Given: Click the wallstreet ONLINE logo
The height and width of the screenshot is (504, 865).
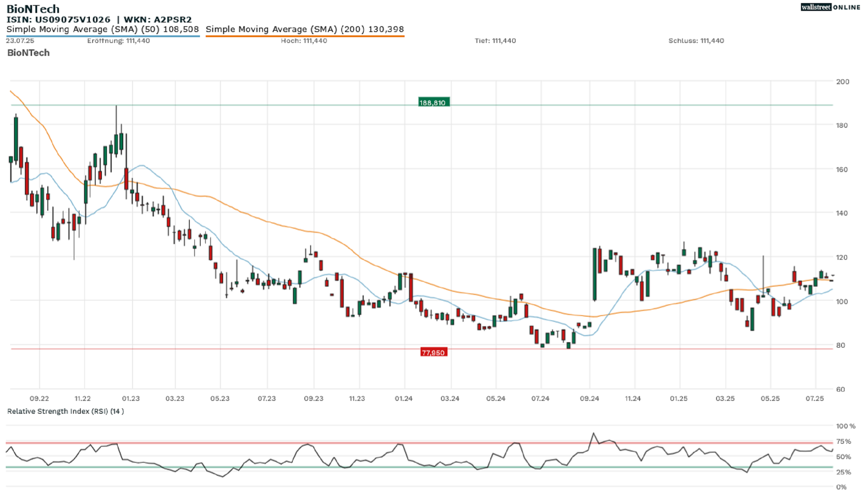Looking at the screenshot, I should (x=830, y=7).
